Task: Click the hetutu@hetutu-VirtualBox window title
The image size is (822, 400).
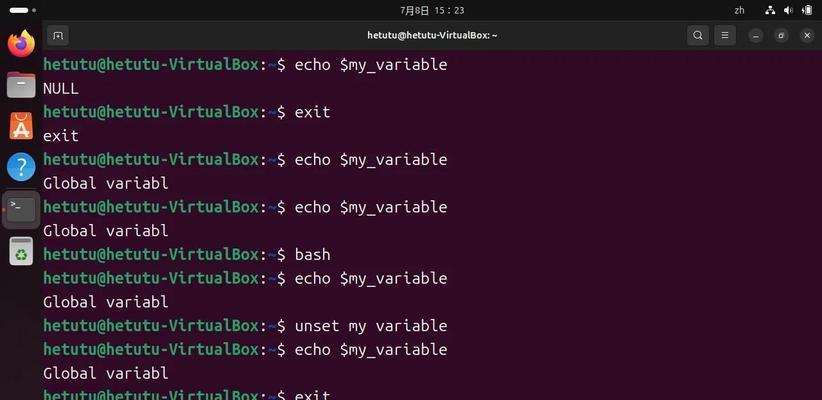Action: click(x=432, y=36)
